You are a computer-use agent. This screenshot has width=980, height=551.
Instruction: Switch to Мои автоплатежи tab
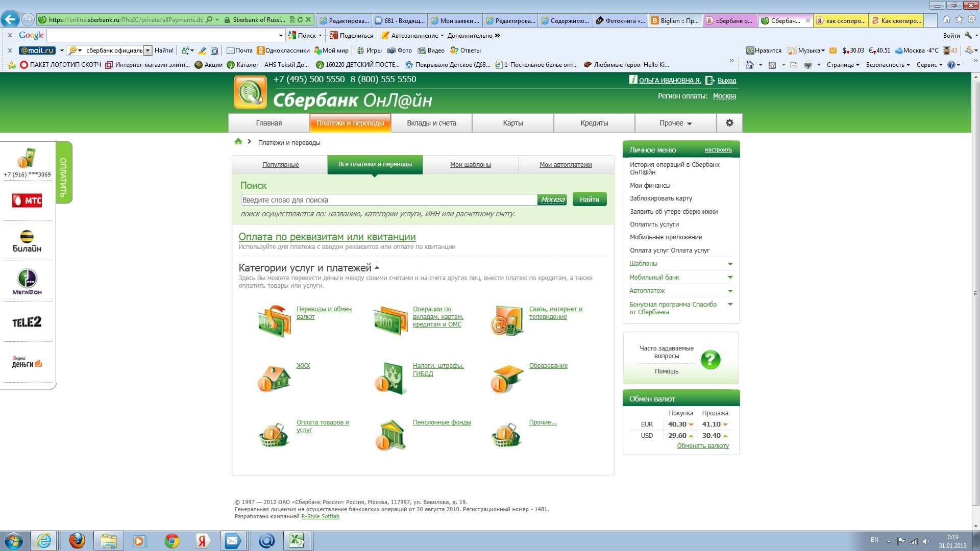tap(566, 165)
